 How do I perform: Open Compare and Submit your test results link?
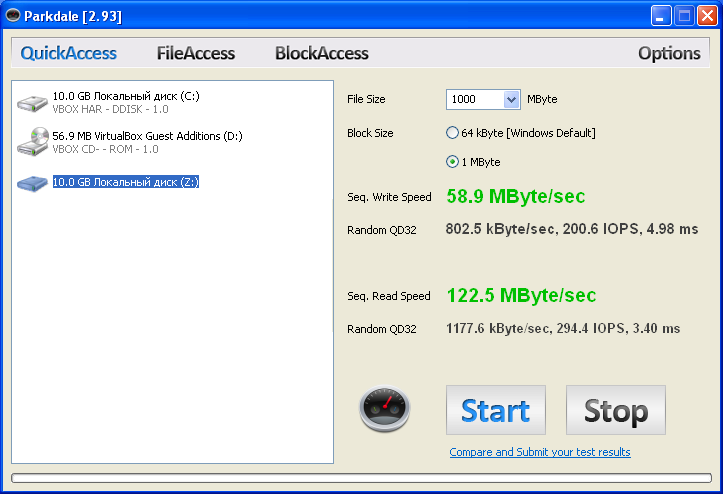540,452
